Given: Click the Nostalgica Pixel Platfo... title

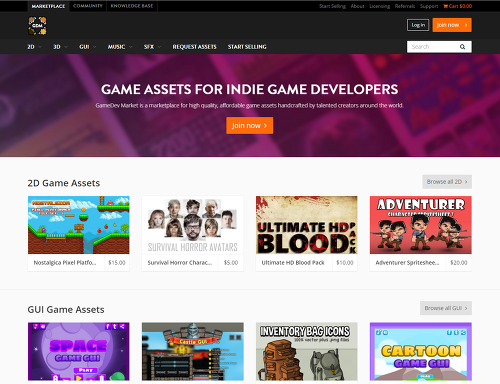Looking at the screenshot, I should pos(65,263).
